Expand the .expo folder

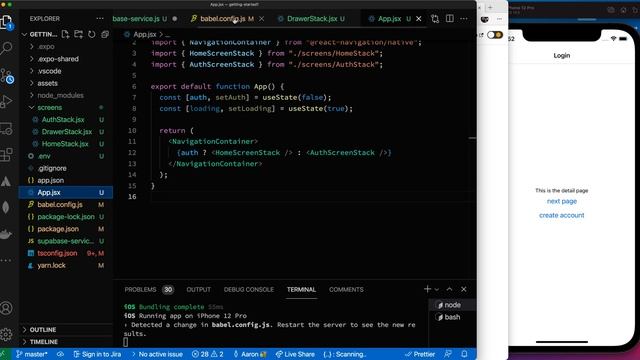click(46, 47)
